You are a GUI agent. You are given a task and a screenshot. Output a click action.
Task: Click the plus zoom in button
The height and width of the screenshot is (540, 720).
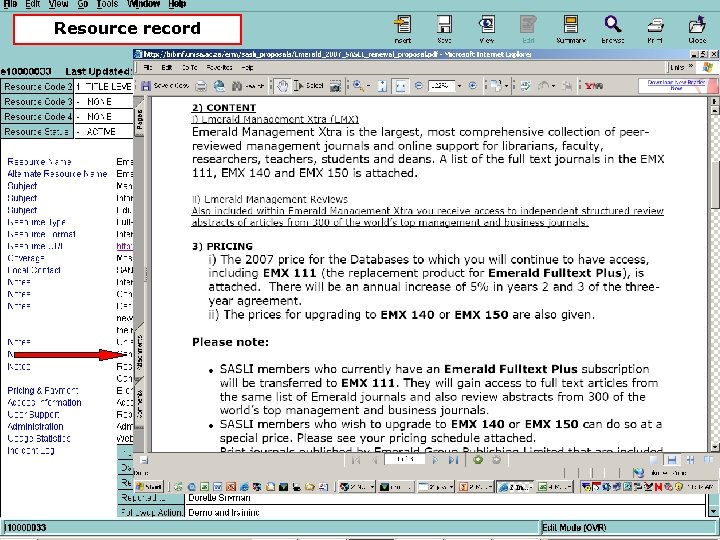472,86
